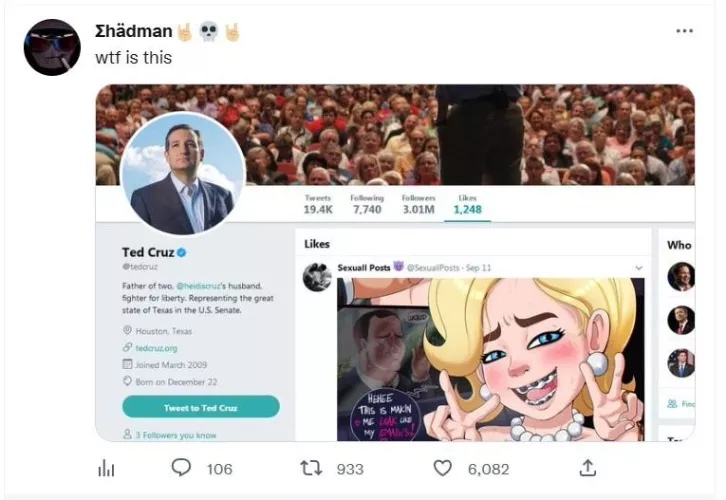726x500 pixels.
Task: Click the share upload icon
Action: [588, 468]
